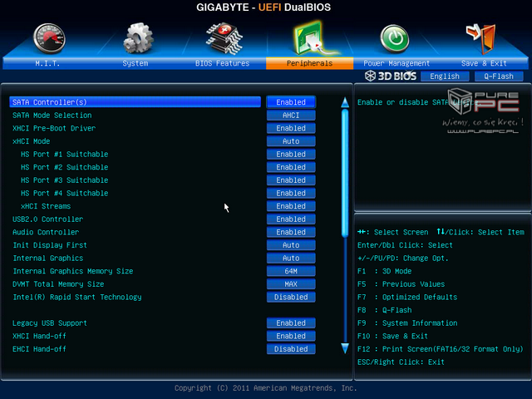Click the BIOS Features chip icon
Screen dimensions: 532x399
coord(224,38)
